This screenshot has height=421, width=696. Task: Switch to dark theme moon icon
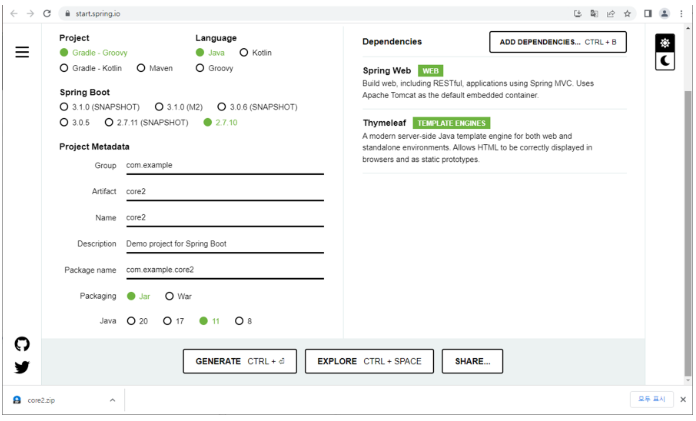pos(664,61)
